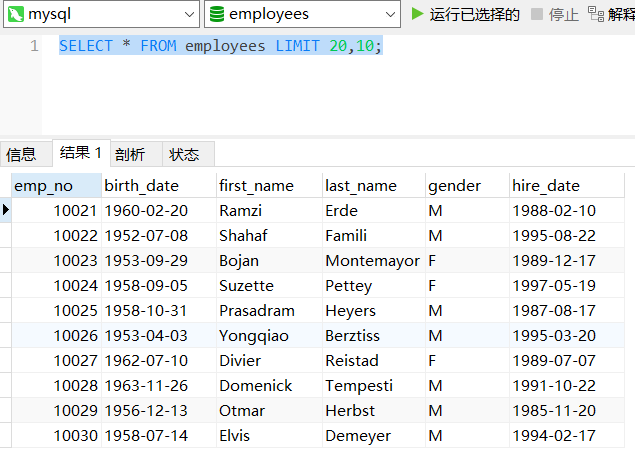Click first name Shahaf
The width and height of the screenshot is (635, 465).
pyautogui.click(x=243, y=236)
